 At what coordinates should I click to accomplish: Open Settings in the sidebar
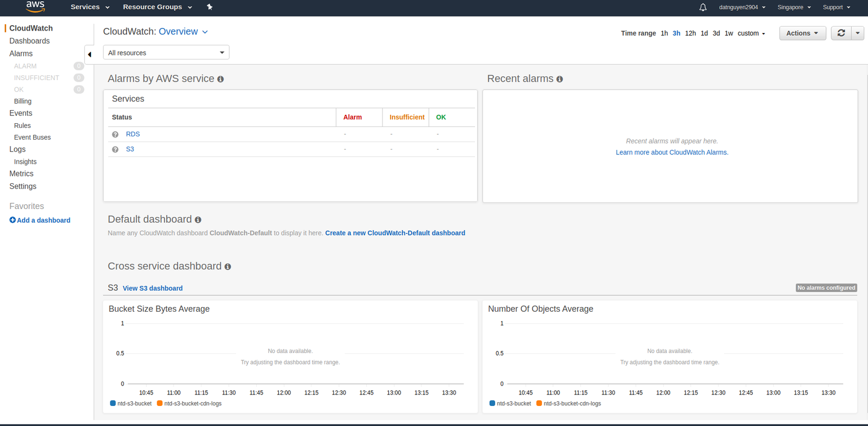[x=23, y=186]
